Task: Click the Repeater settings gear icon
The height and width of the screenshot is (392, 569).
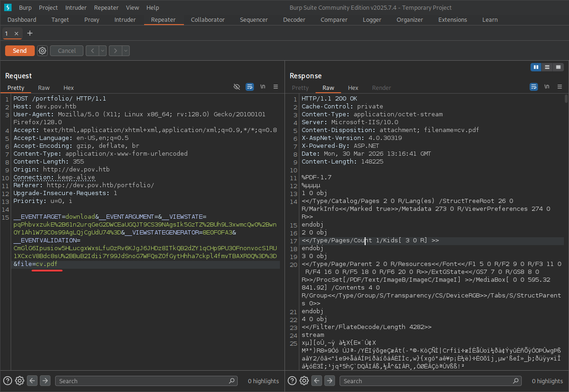Action: coord(42,51)
